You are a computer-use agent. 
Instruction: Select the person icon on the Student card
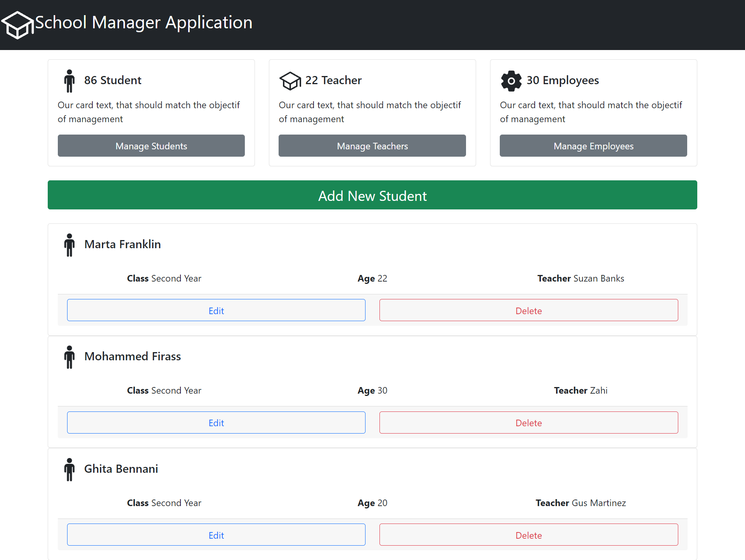pos(69,81)
